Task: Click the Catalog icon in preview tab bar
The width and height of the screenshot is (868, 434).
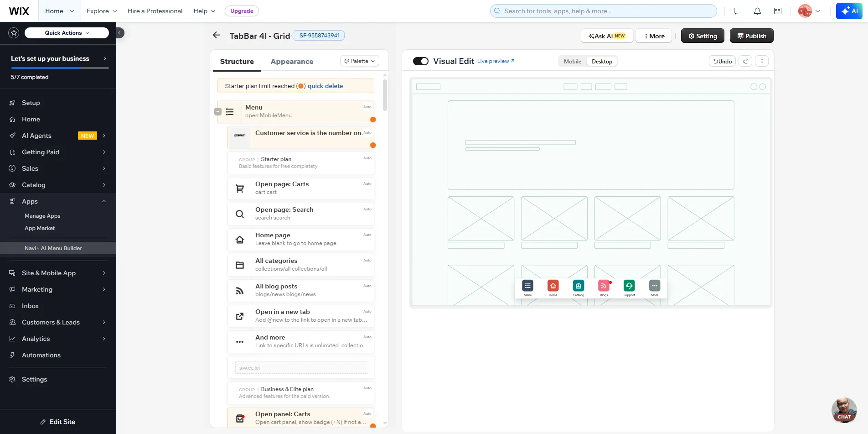Action: pyautogui.click(x=579, y=286)
